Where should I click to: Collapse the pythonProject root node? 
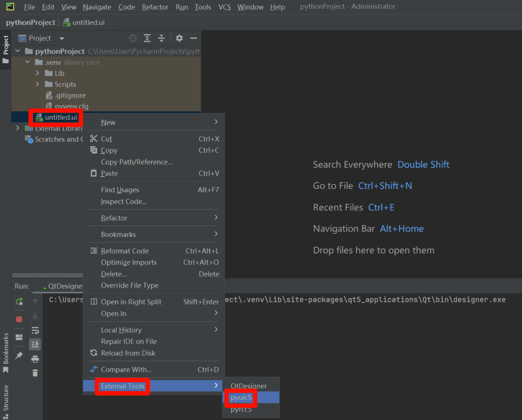click(18, 51)
